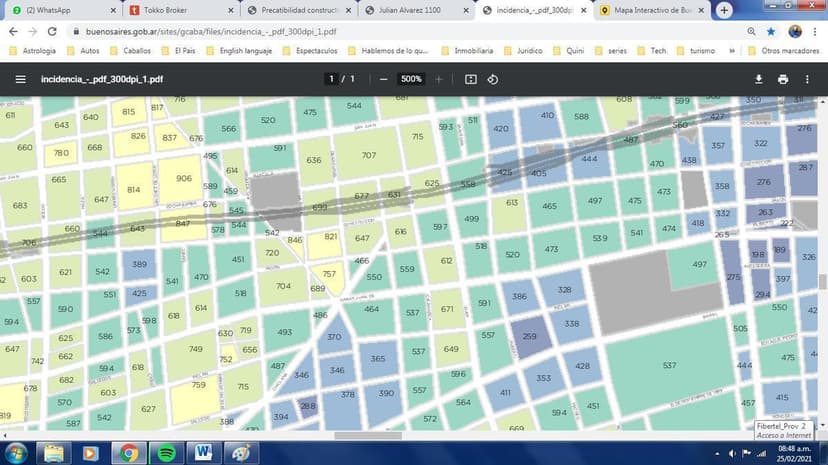Click the fit to page icon
The height and width of the screenshot is (465, 828).
click(x=471, y=79)
